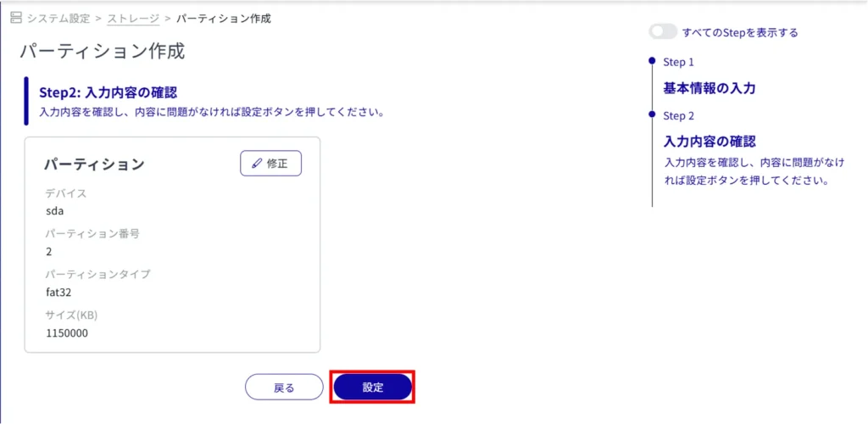This screenshot has width=868, height=424.
Task: Select 基本情報の入力 in the step list
Action: [709, 88]
